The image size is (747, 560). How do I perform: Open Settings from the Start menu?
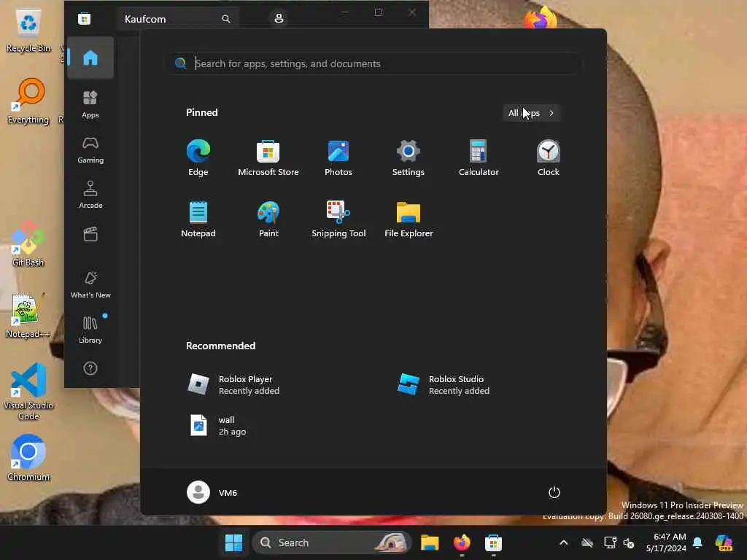coord(409,158)
